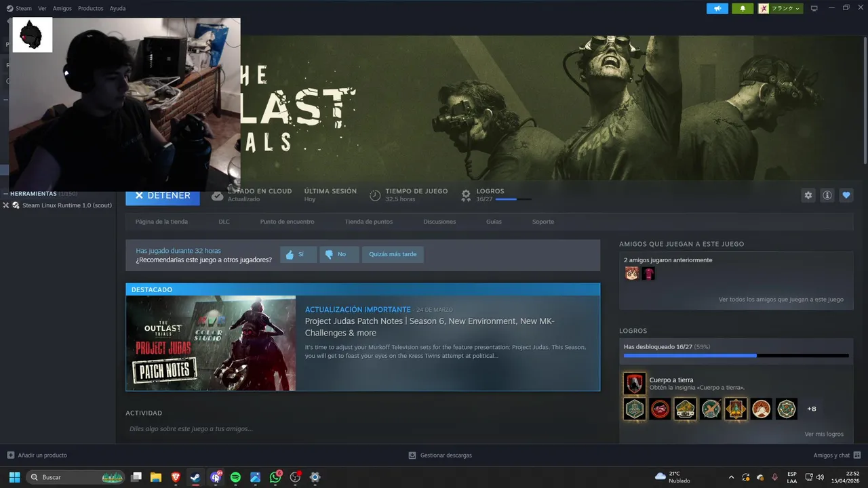Open Punto de encuentro tab
The width and height of the screenshot is (868, 488).
pyautogui.click(x=287, y=222)
